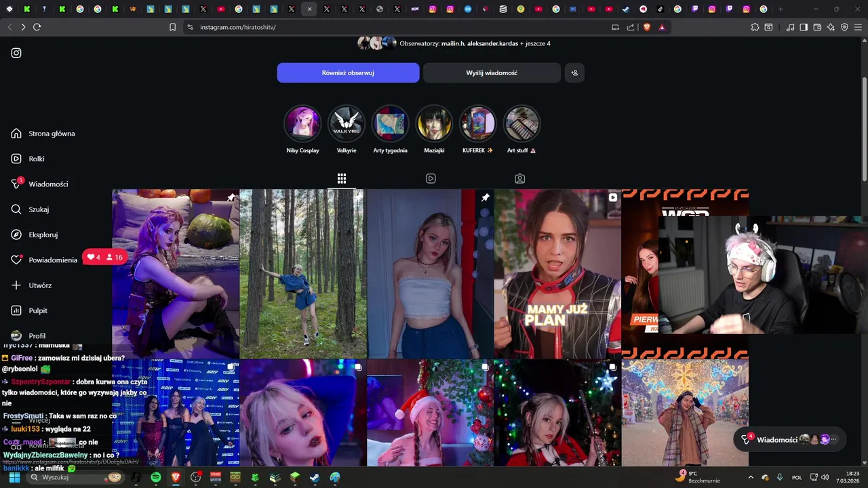This screenshot has height=488, width=868.
Task: Toggle the browser sidebar panel icon
Action: [x=804, y=27]
